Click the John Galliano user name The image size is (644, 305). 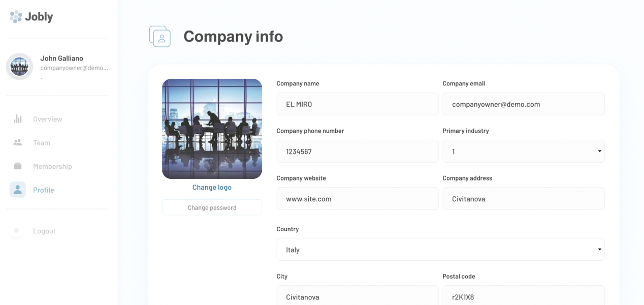point(61,58)
